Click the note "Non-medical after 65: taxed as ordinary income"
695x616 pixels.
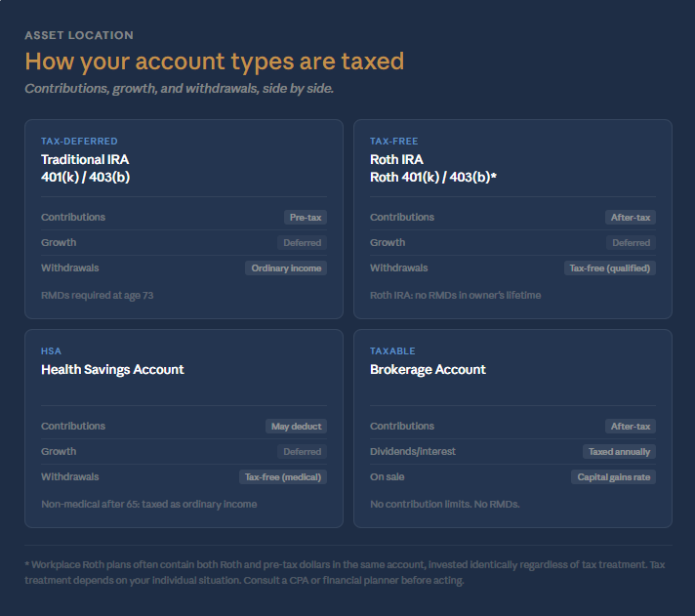[149, 504]
